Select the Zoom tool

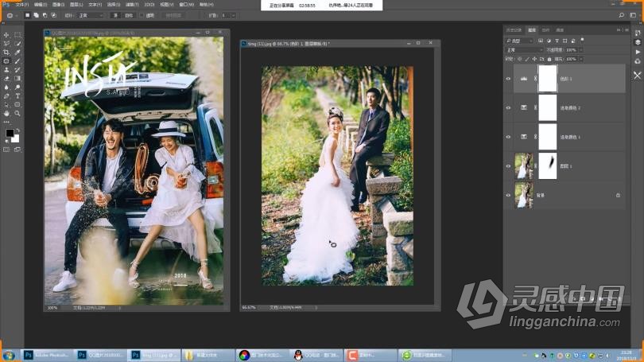coord(17,113)
